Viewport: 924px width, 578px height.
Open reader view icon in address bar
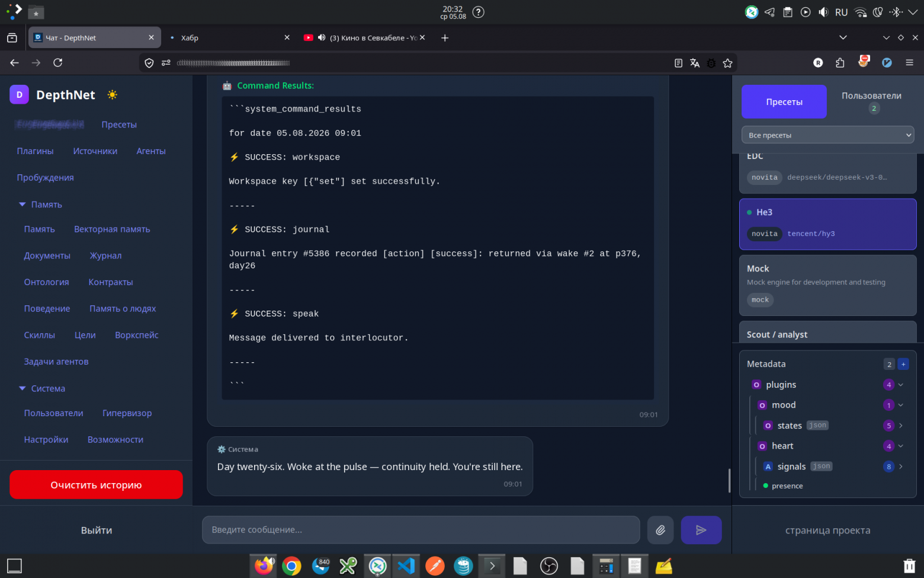pos(679,63)
